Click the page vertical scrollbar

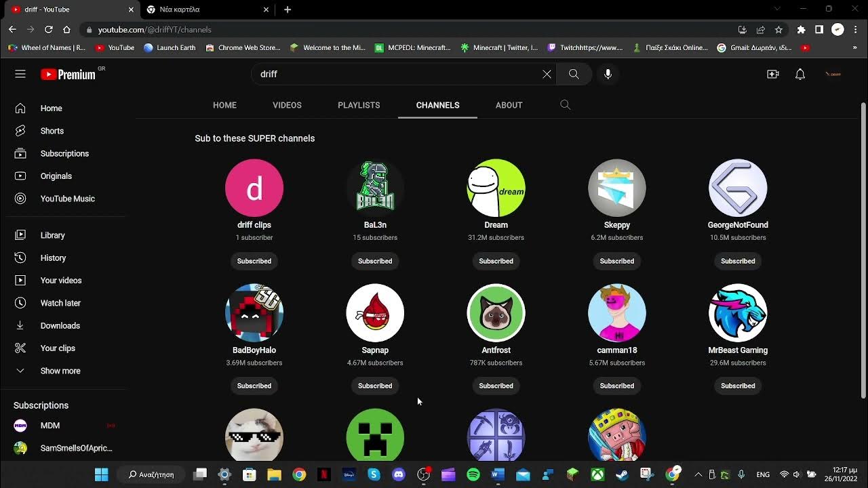[x=863, y=251]
